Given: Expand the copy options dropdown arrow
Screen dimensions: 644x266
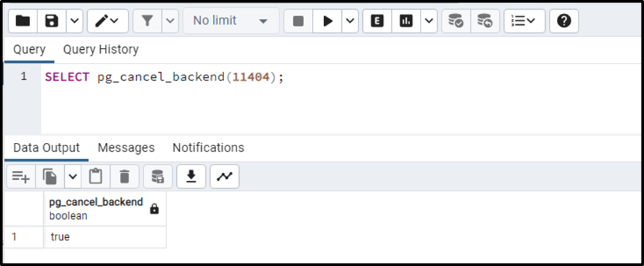Looking at the screenshot, I should (73, 177).
